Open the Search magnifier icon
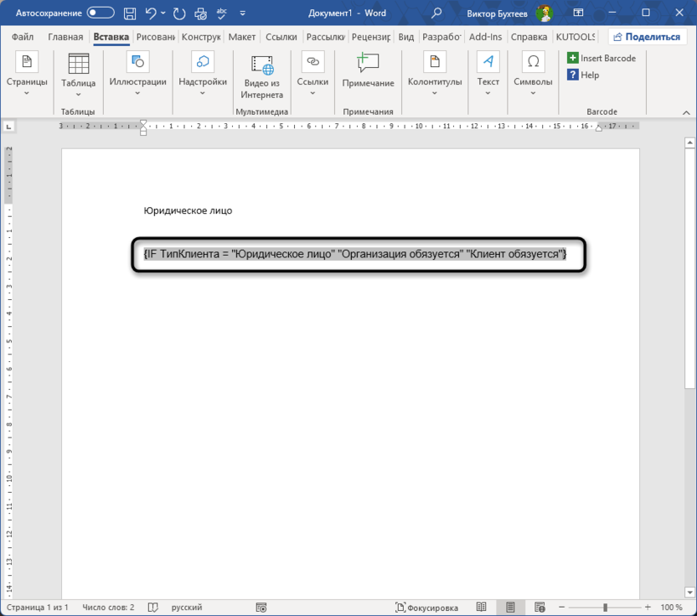Screen dimensions: 697x616 pyautogui.click(x=436, y=13)
